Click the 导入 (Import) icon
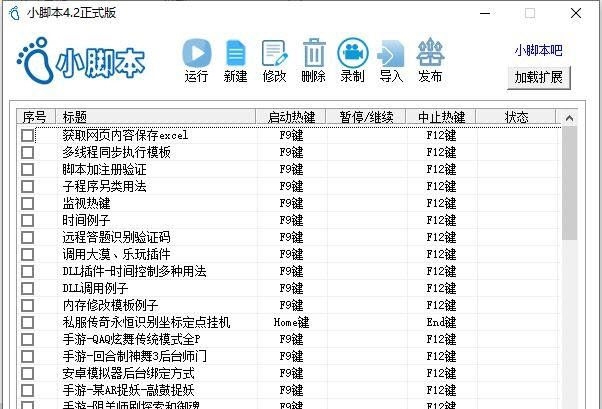Viewport: 602px width, 409px height. point(391,53)
